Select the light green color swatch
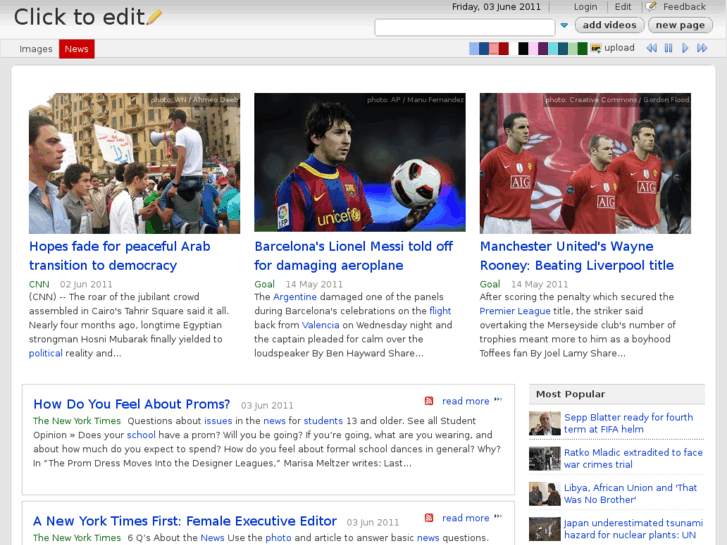The height and width of the screenshot is (545, 727). pyautogui.click(x=573, y=48)
